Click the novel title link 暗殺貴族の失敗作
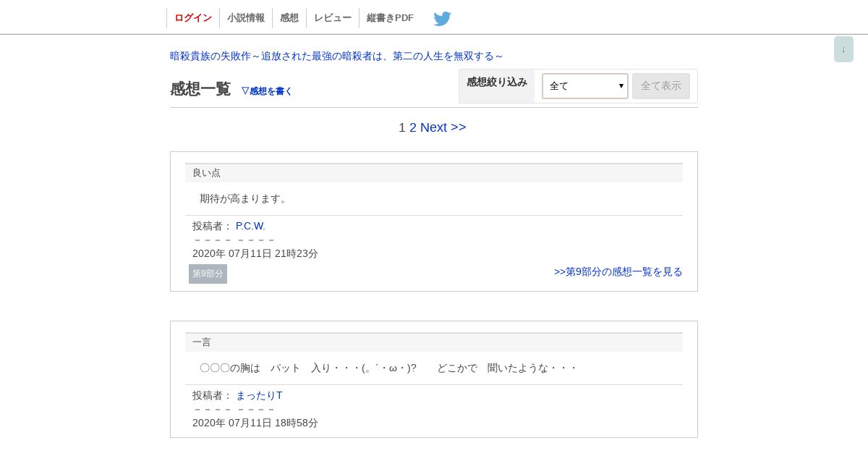868x456 pixels. pos(336,56)
